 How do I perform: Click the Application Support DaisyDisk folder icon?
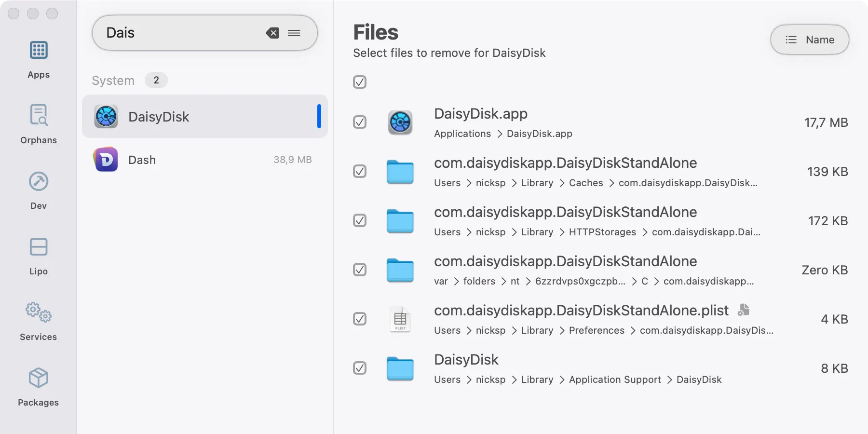(400, 368)
